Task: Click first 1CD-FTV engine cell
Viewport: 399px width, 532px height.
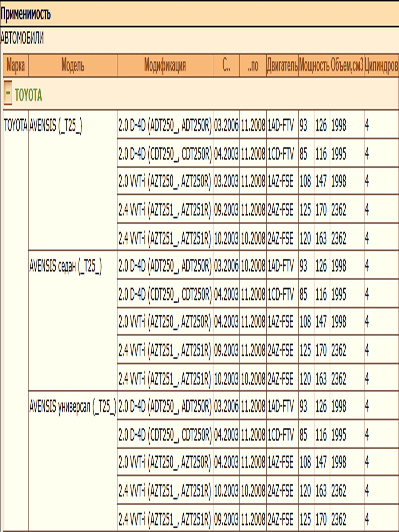Action: click(281, 154)
